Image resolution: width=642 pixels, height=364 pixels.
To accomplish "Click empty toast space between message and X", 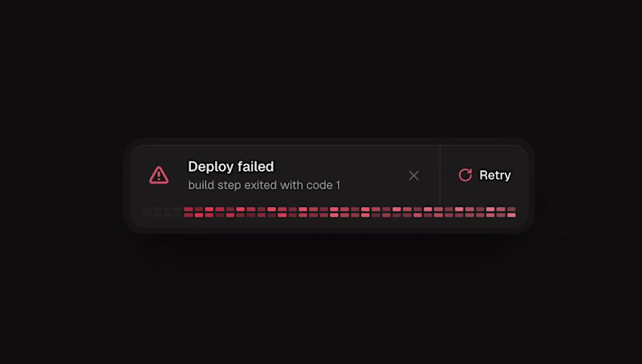I will point(375,176).
